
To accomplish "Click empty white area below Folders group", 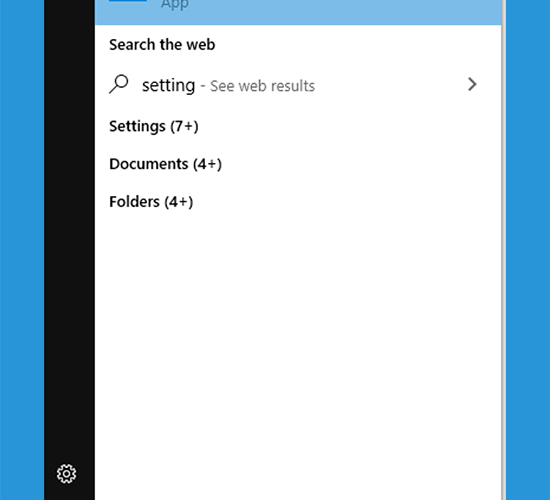I will click(298, 351).
